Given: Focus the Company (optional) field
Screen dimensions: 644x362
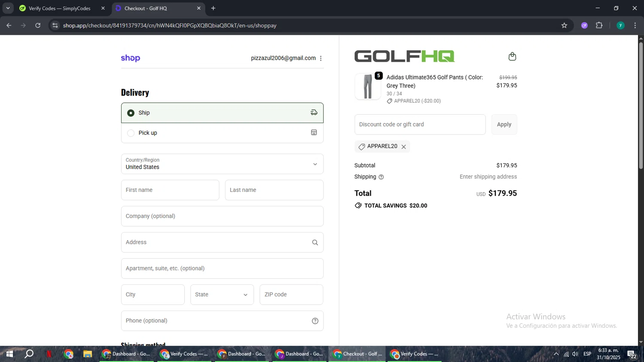Looking at the screenshot, I should point(222,216).
